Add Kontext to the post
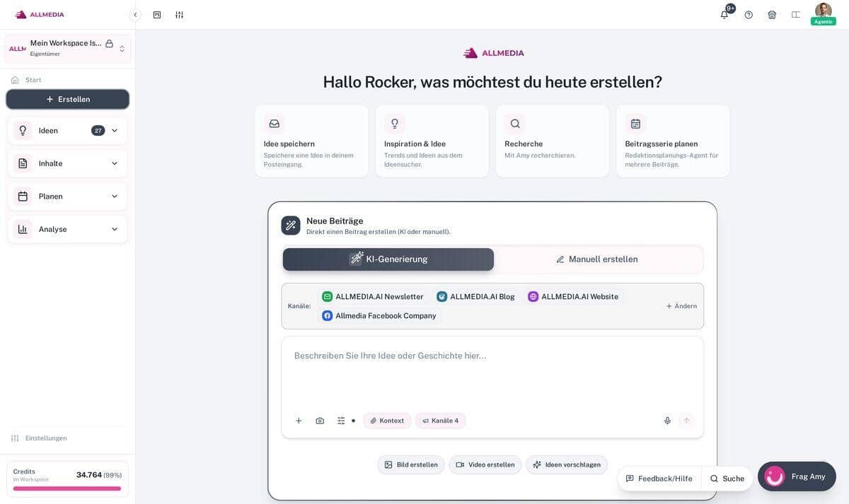This screenshot has width=849, height=504. (387, 421)
